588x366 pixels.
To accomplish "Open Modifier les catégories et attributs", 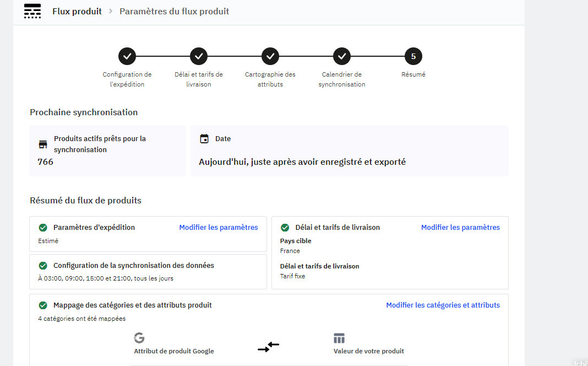I will [x=443, y=305].
